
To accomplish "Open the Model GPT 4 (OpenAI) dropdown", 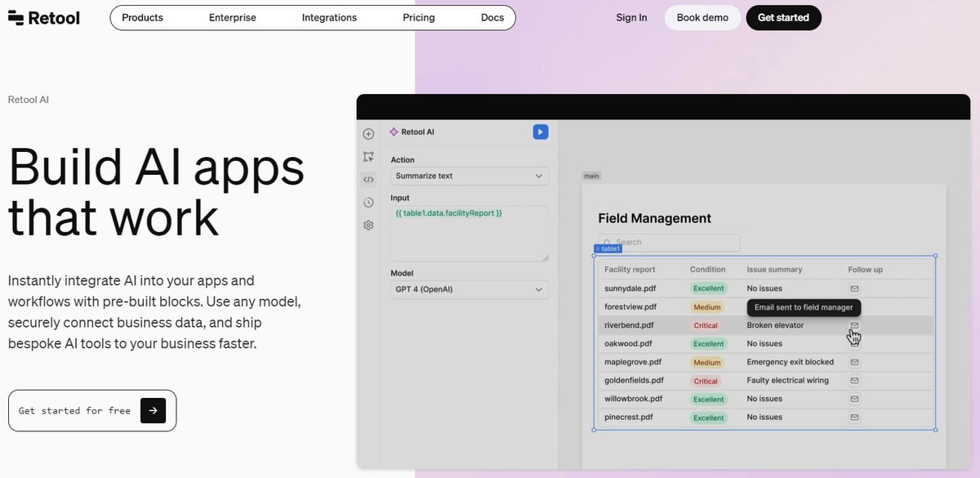I will point(470,289).
